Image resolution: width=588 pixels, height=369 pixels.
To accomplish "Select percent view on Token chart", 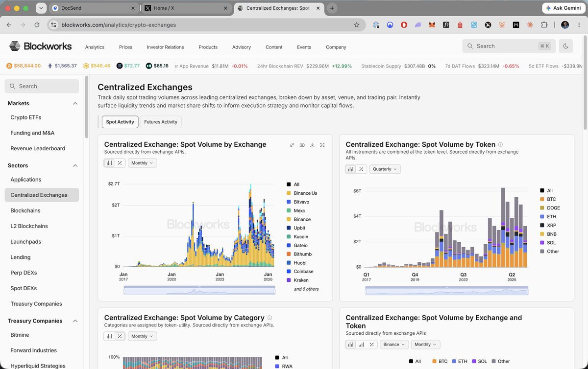I will [361, 169].
